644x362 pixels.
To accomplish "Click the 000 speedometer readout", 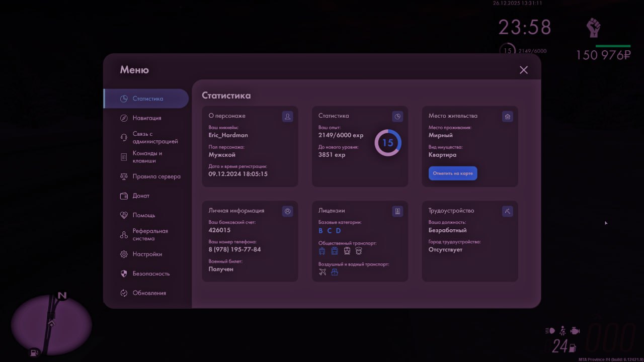I will click(610, 338).
